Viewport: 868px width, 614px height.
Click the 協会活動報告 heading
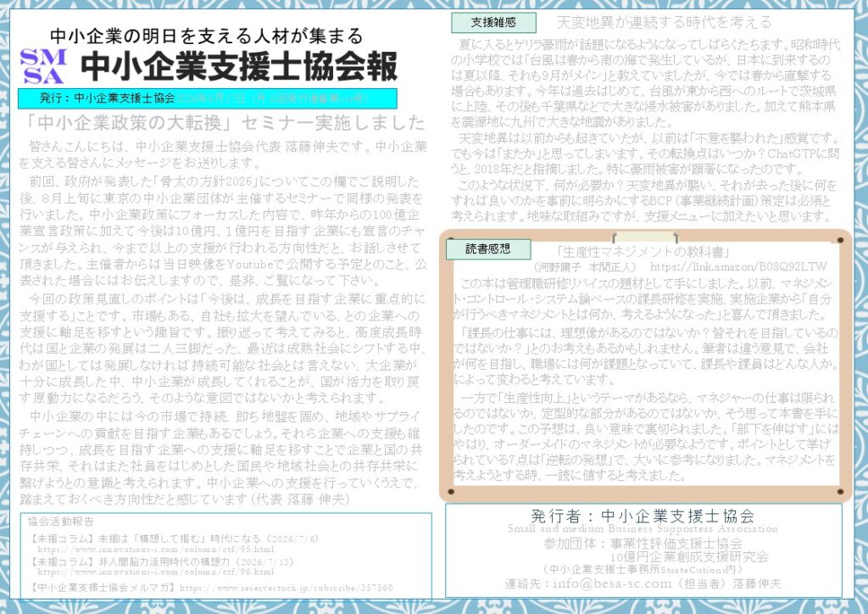[x=61, y=521]
